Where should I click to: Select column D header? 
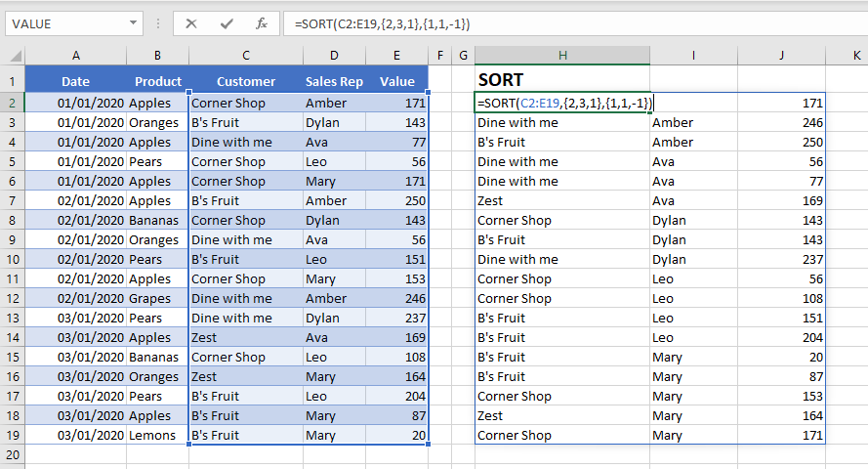point(334,56)
